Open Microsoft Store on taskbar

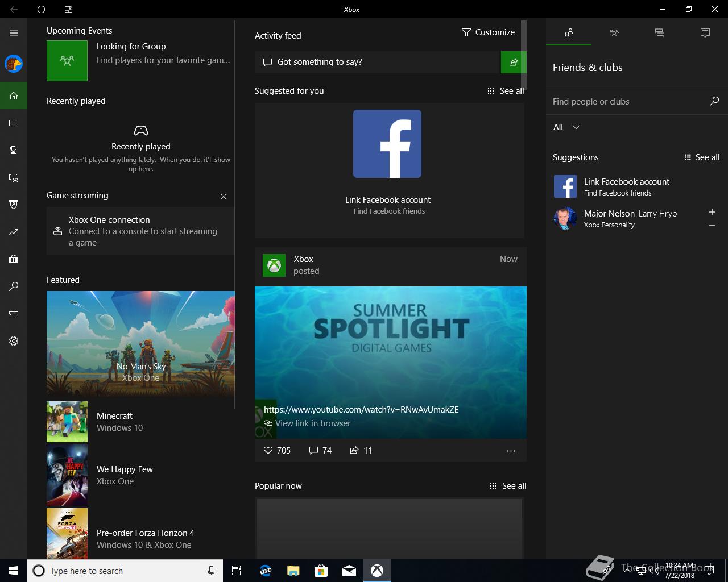(321, 571)
